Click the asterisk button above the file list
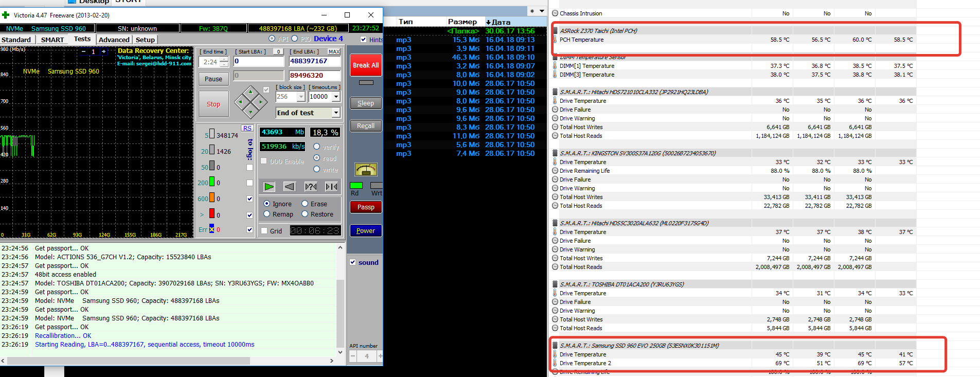980x377 pixels. point(532,11)
